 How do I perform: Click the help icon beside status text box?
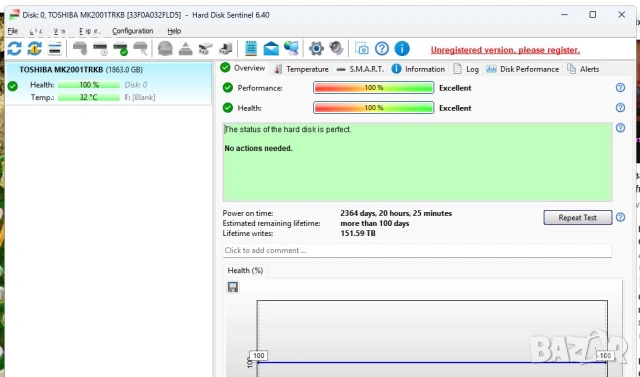click(620, 128)
